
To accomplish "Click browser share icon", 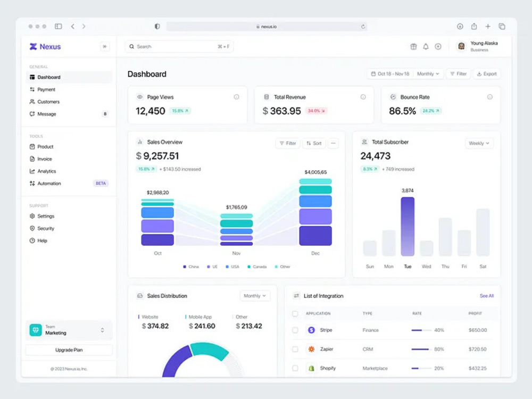I will click(x=474, y=26).
